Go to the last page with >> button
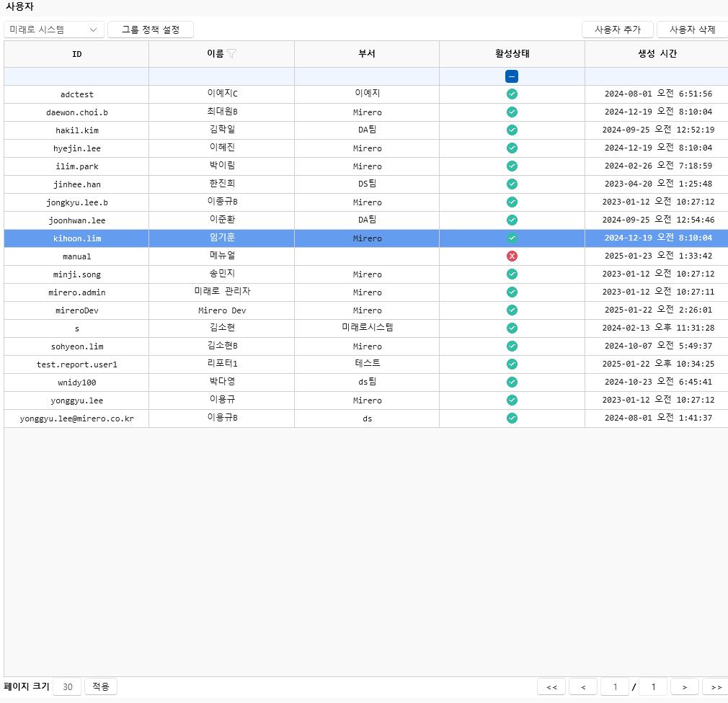 click(716, 686)
